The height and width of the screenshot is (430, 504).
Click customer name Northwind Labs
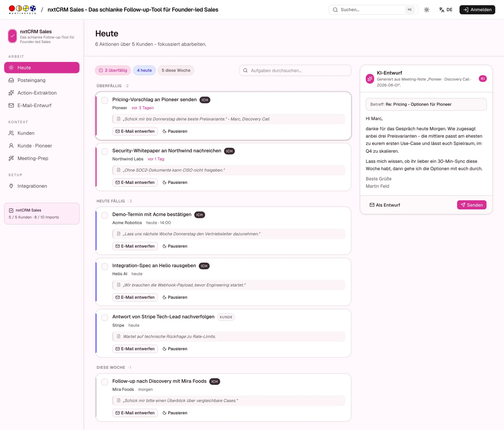[x=128, y=159]
